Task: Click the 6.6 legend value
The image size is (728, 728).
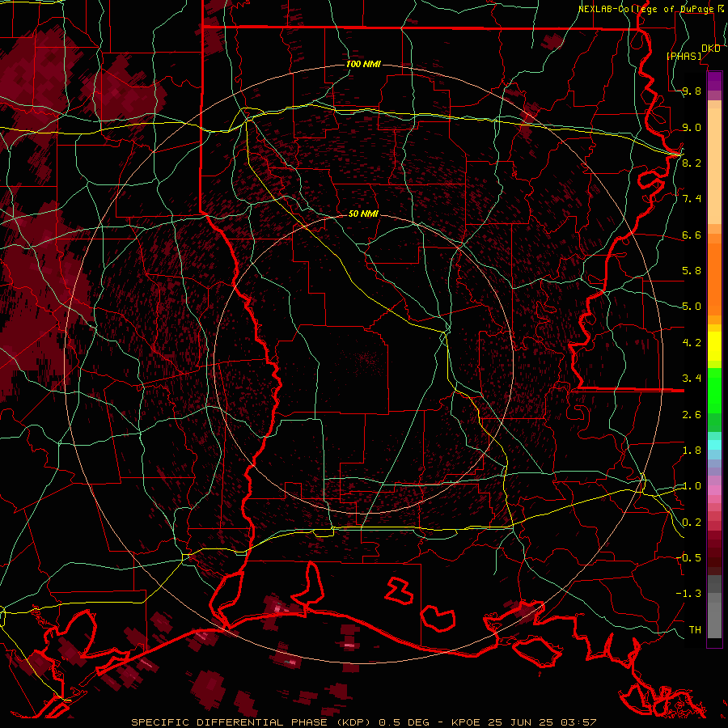Action: pyautogui.click(x=692, y=235)
